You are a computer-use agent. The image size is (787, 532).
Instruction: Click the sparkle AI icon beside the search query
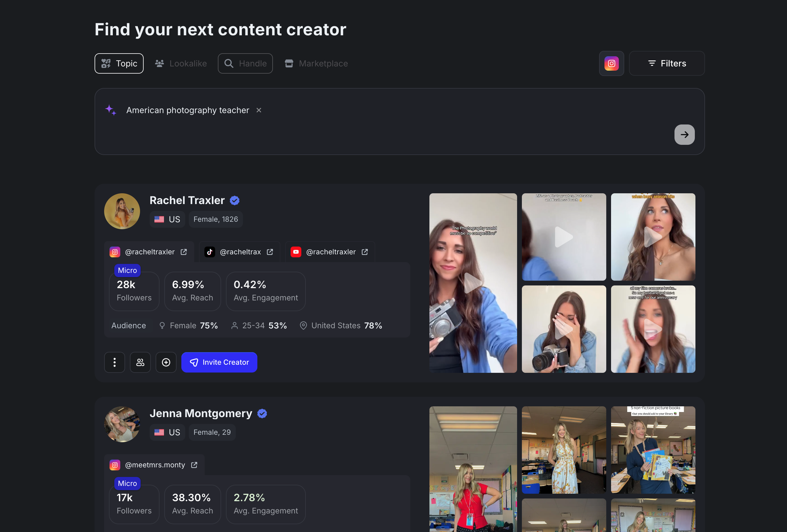coord(111,110)
